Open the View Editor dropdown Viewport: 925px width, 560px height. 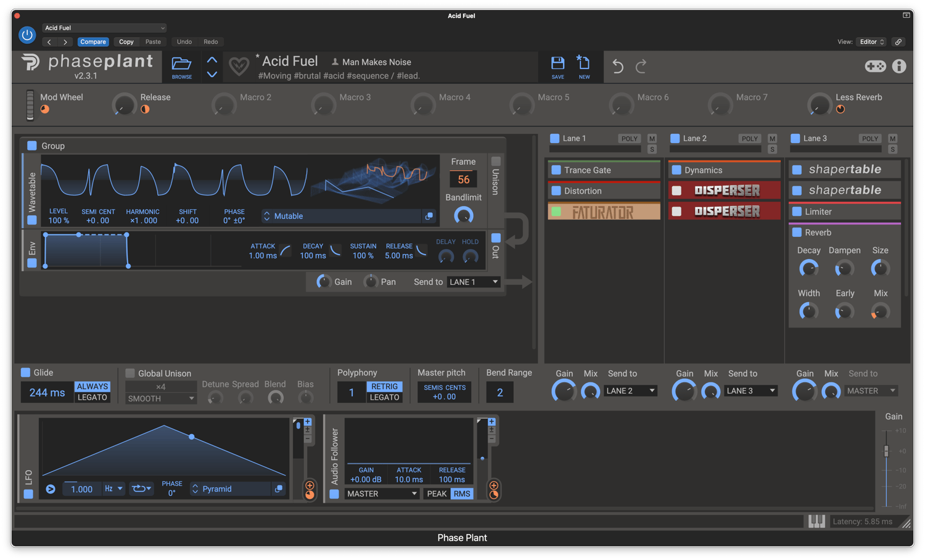[871, 42]
